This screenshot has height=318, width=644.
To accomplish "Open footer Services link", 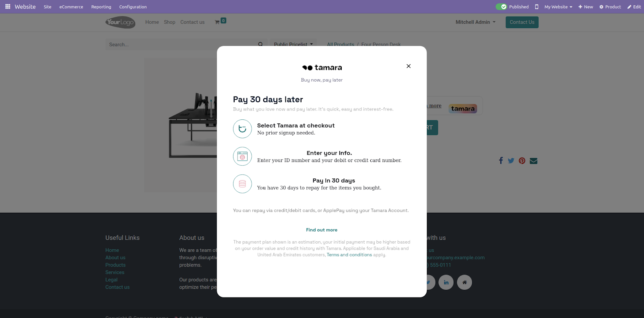I will (x=115, y=272).
